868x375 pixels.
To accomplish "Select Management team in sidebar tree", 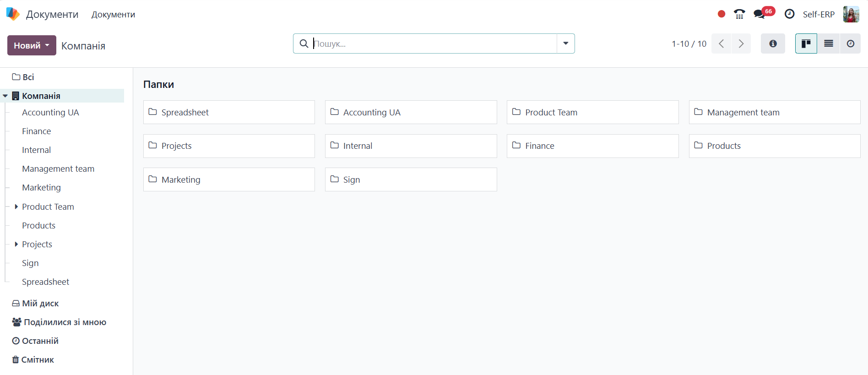I will [x=58, y=168].
